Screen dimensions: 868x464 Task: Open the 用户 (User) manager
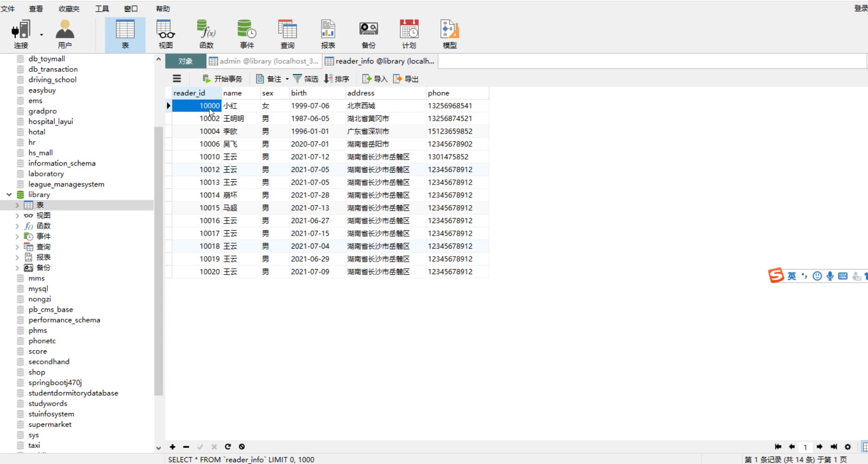pyautogui.click(x=65, y=34)
